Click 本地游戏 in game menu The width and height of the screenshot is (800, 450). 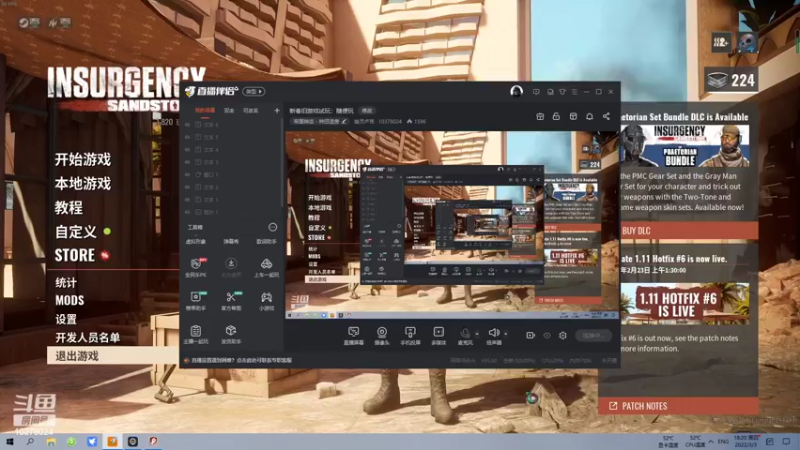pyautogui.click(x=83, y=183)
